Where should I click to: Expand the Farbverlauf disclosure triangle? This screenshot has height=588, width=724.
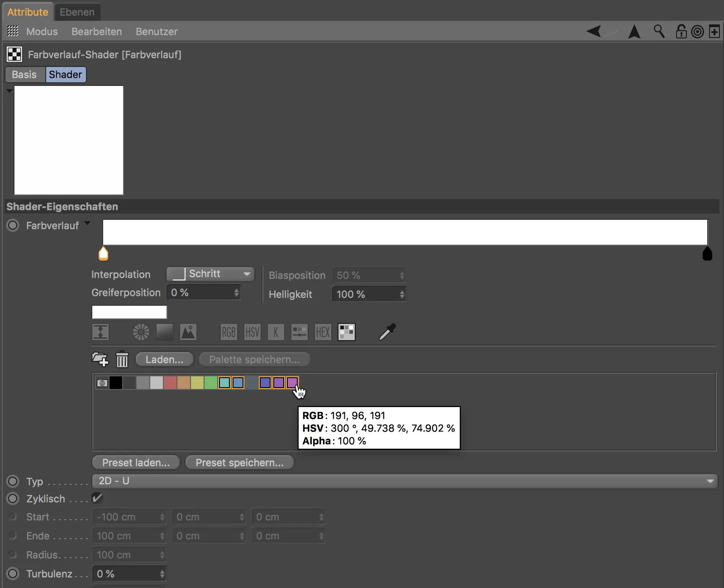tap(87, 223)
